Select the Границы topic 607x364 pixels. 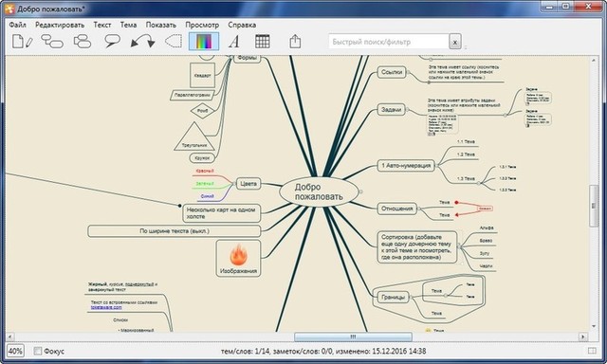[393, 297]
